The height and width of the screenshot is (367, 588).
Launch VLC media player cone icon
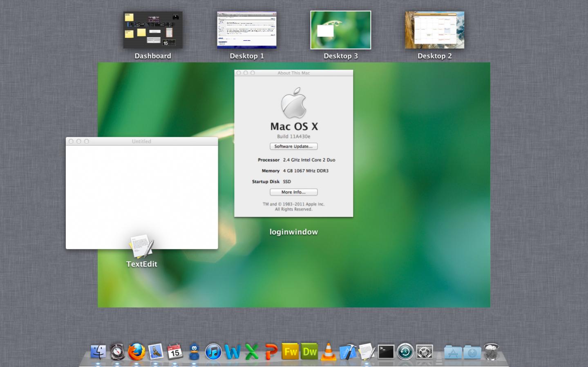(x=329, y=352)
